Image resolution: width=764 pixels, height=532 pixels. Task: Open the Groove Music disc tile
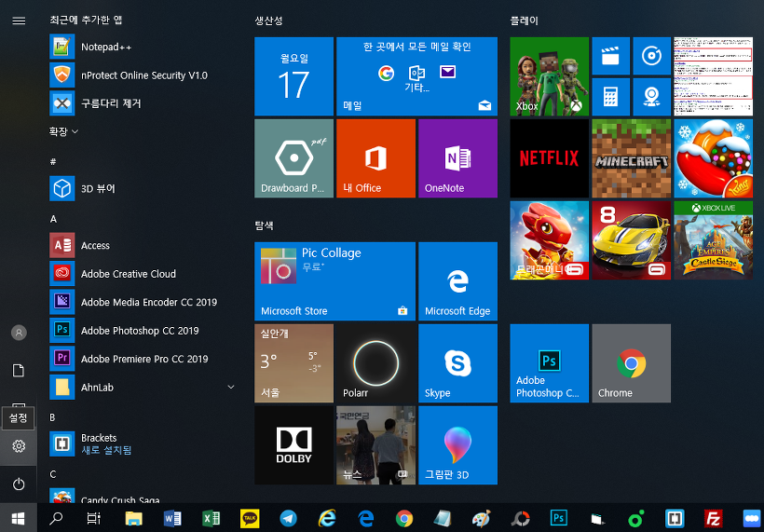click(651, 56)
